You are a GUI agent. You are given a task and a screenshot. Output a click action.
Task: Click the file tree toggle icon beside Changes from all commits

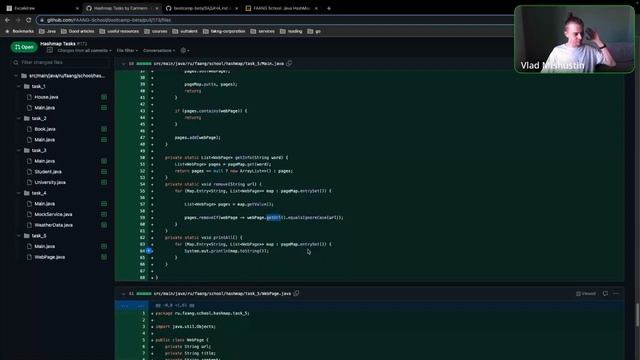(x=50, y=50)
